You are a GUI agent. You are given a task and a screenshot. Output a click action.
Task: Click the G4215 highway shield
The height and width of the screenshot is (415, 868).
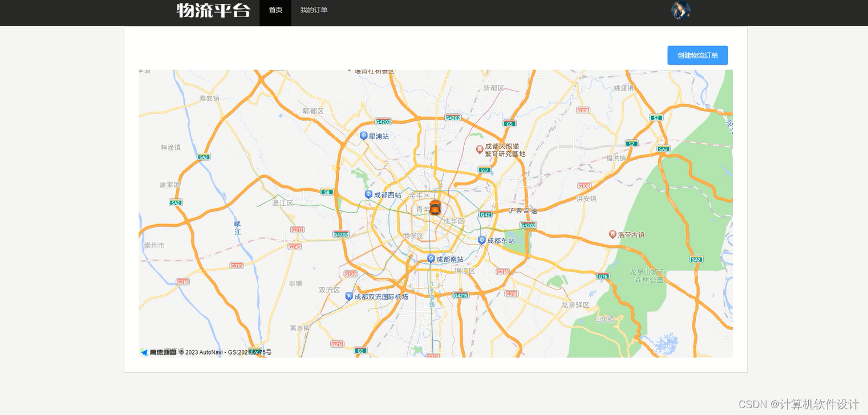460,295
